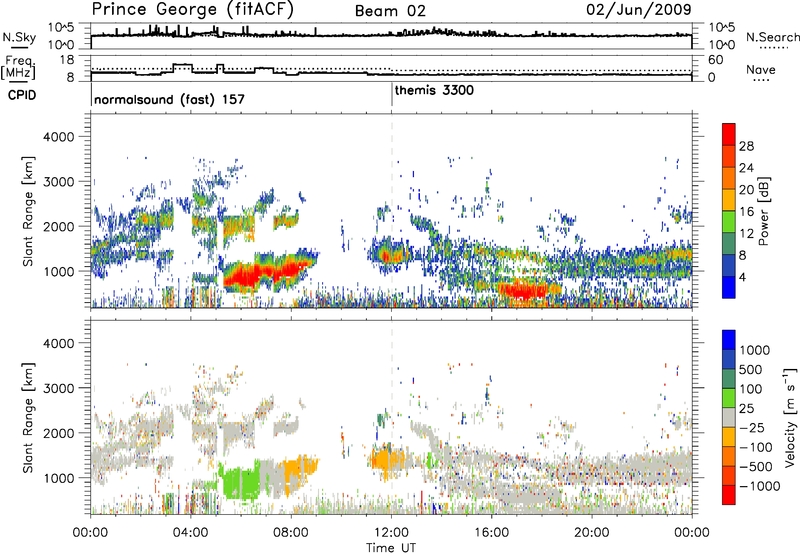Click the '3000' tick in the velocity panel
The height and width of the screenshot is (554, 800).
(x=59, y=388)
